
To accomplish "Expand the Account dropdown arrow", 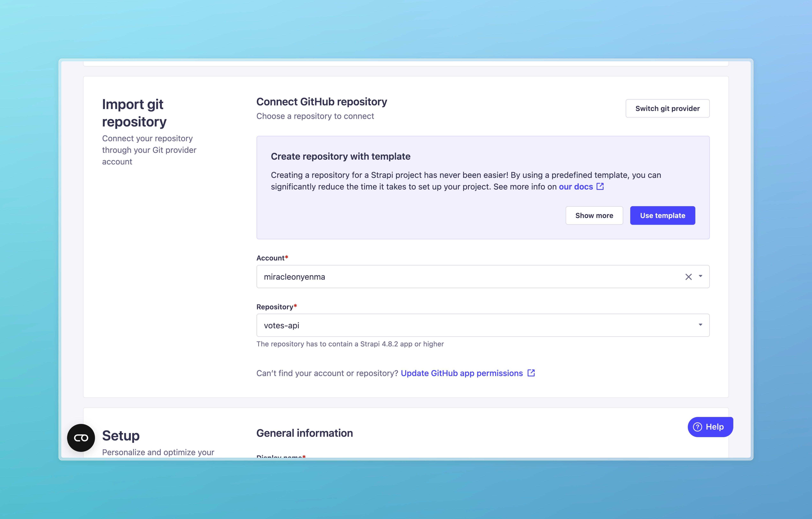I will click(x=700, y=276).
